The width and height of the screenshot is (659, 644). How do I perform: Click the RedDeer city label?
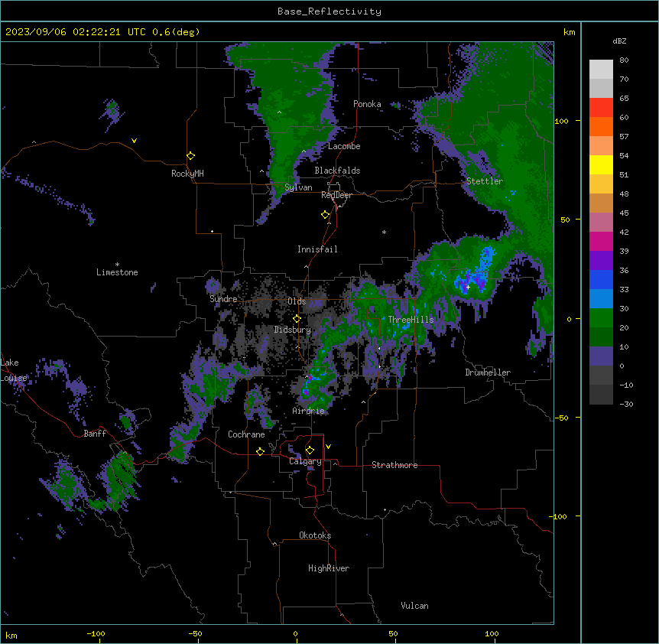point(336,195)
